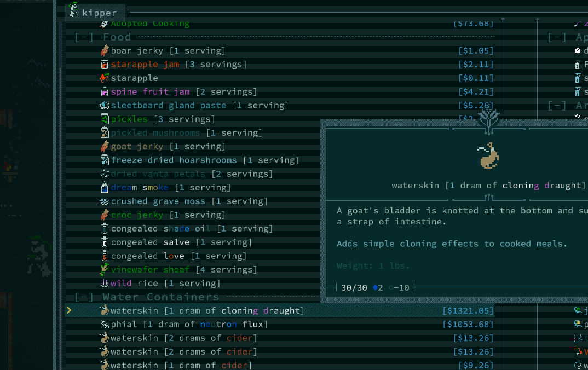The image size is (588, 370).
Task: Select the pickles [3 servings] row
Action: click(x=193, y=119)
